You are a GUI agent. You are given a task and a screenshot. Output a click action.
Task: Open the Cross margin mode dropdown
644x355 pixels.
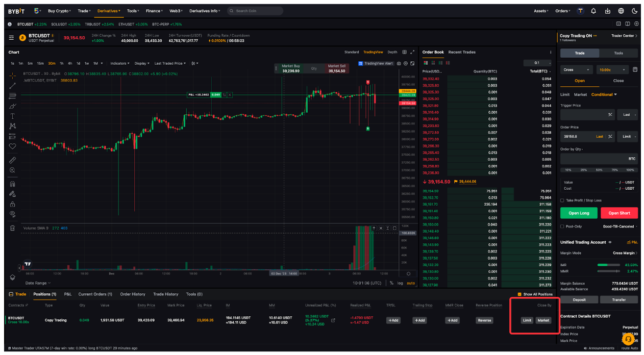(x=576, y=70)
